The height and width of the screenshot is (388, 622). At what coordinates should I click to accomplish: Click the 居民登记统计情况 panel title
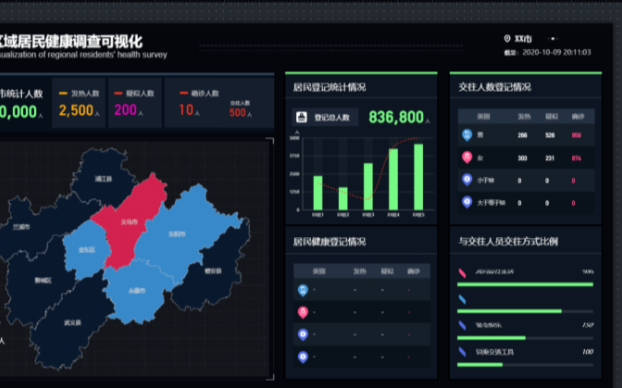click(330, 87)
